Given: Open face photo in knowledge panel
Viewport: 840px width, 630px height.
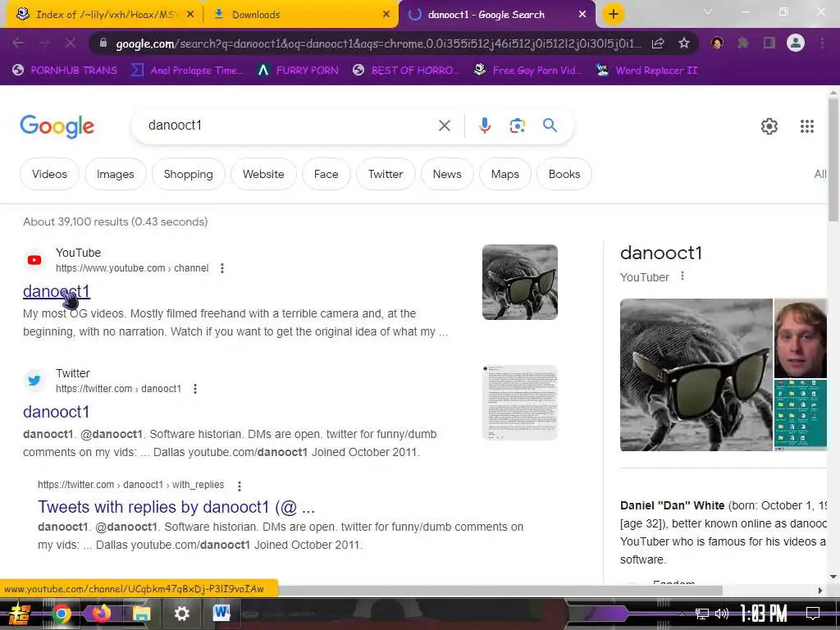Looking at the screenshot, I should [x=801, y=339].
